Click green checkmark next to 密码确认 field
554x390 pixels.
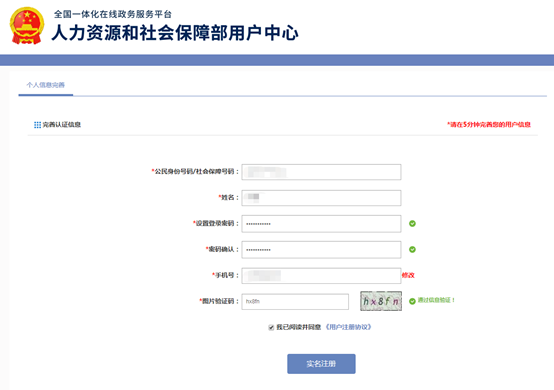tap(412, 249)
